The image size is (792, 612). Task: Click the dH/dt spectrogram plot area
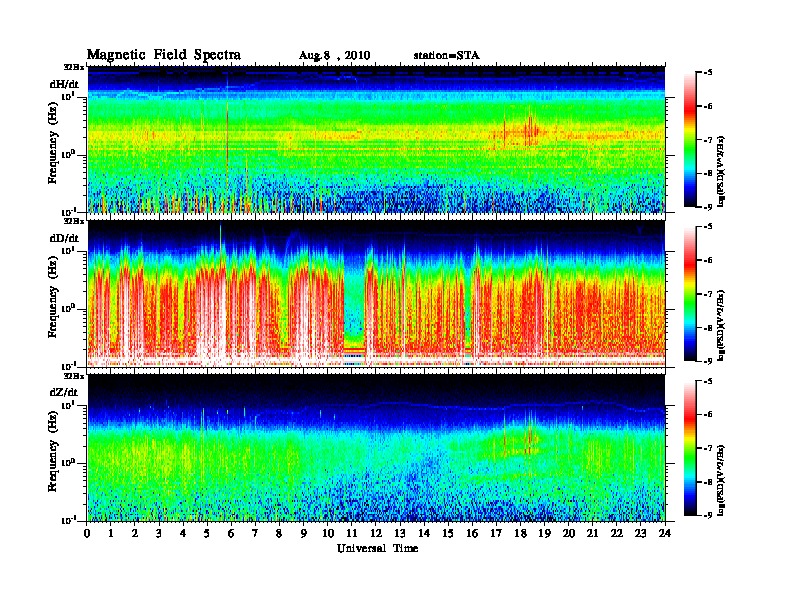[x=376, y=139]
